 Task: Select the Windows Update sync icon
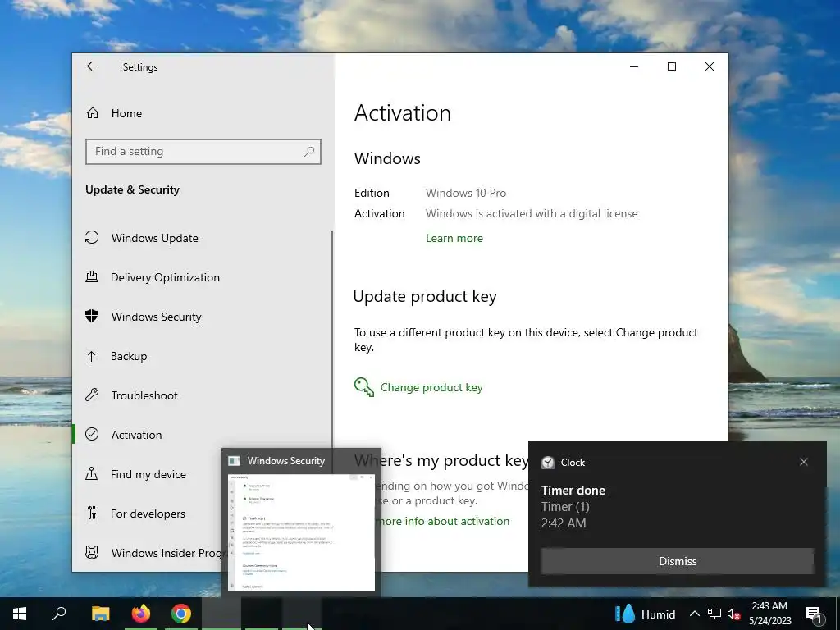coord(92,237)
